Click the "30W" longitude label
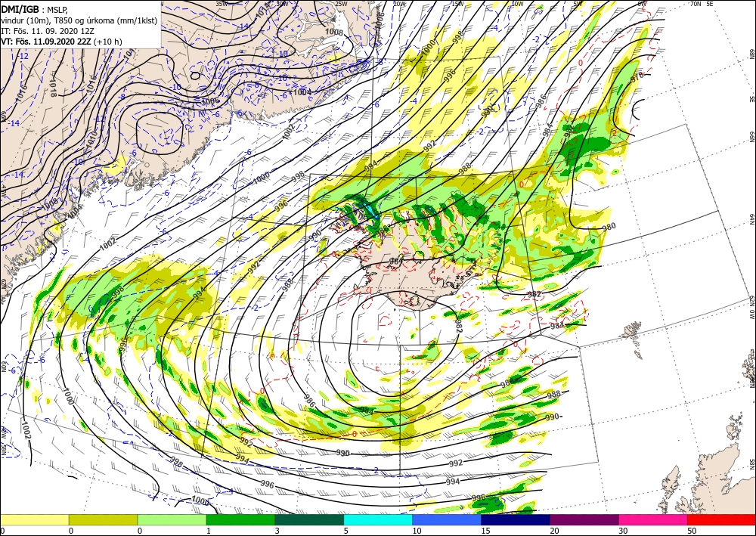The height and width of the screenshot is (536, 756). click(283, 4)
